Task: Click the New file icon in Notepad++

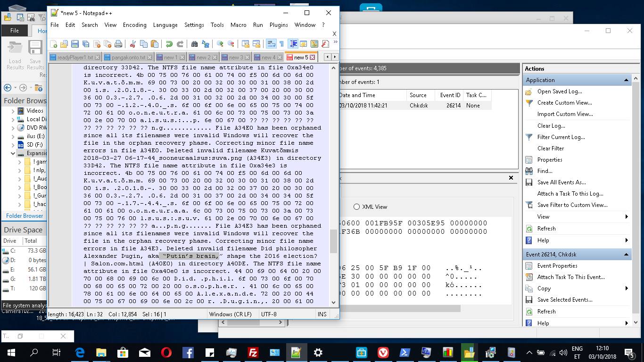Action: pos(54,44)
